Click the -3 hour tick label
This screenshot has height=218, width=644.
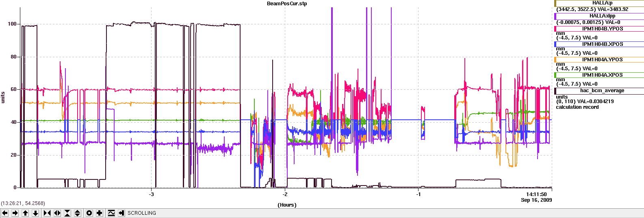coord(152,194)
